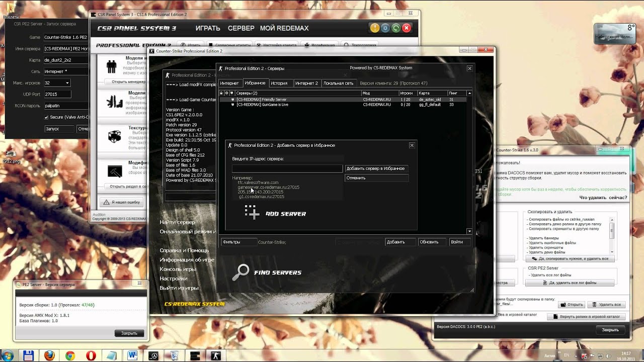This screenshot has width=644, height=362.
Task: Sort servers by password lock column icon
Action: point(221,93)
